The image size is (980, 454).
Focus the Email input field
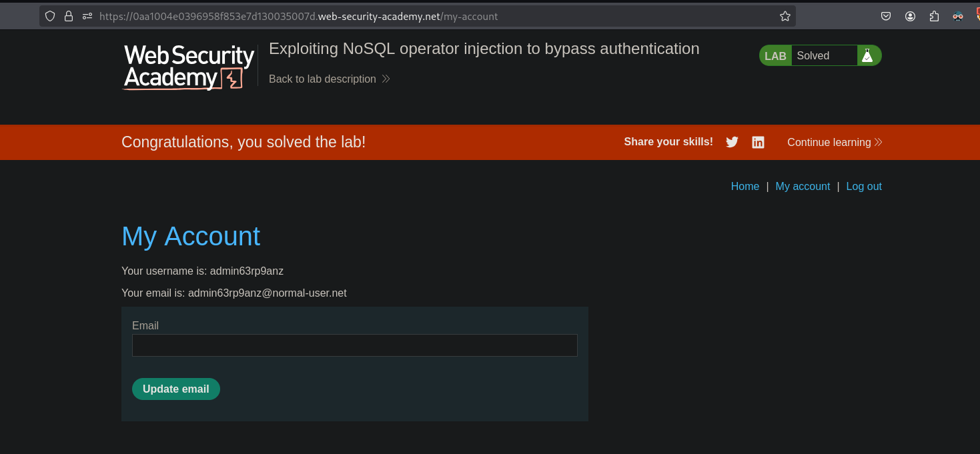click(354, 345)
